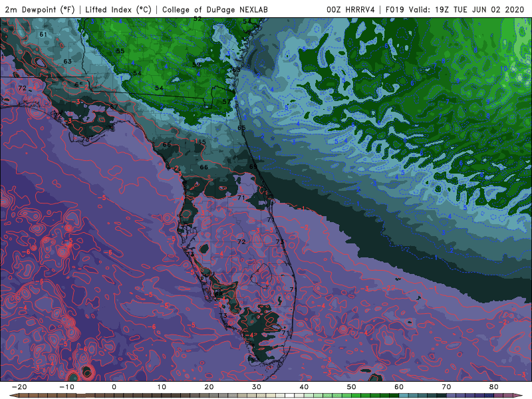Click the 10 tick label on colorbar
The width and height of the screenshot is (532, 399).
coord(162,387)
